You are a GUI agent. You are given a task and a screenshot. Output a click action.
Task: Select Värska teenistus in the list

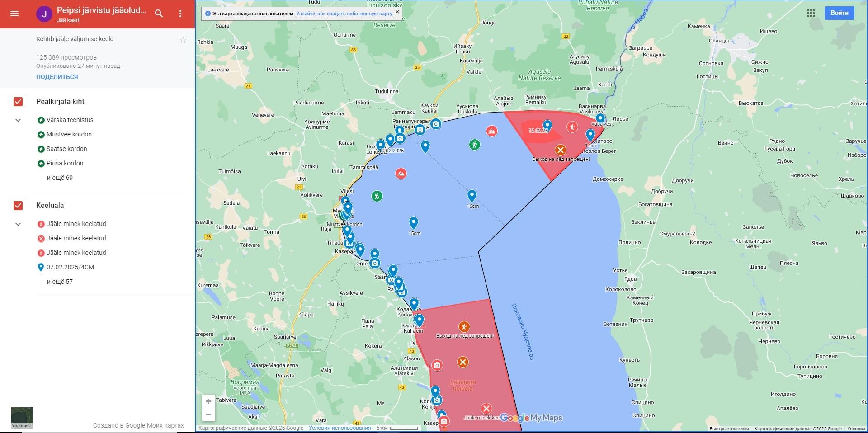click(x=70, y=120)
